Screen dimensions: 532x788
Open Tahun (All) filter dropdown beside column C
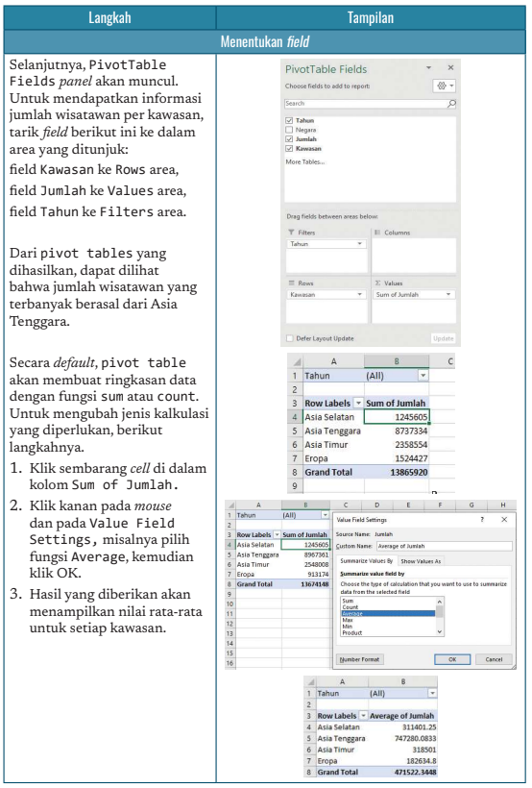click(x=423, y=376)
